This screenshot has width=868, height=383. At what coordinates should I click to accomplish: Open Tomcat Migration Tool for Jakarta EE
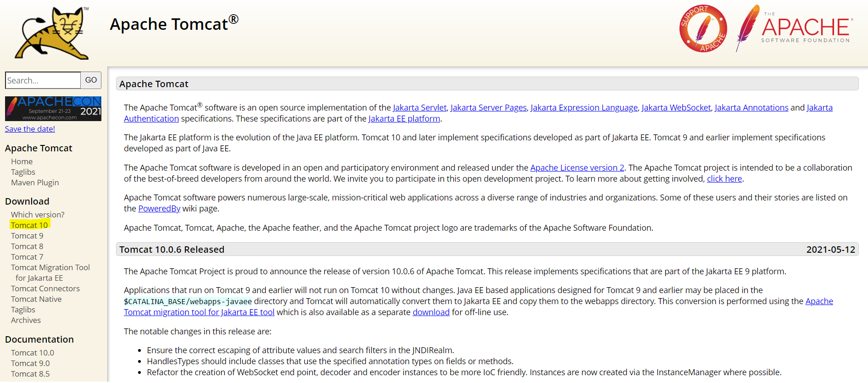tap(50, 272)
